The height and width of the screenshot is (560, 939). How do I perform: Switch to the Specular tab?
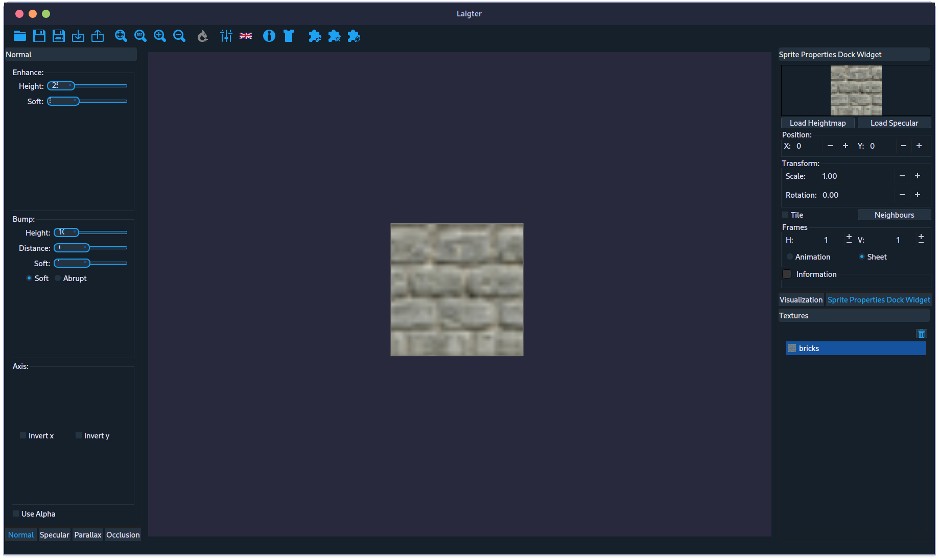54,535
